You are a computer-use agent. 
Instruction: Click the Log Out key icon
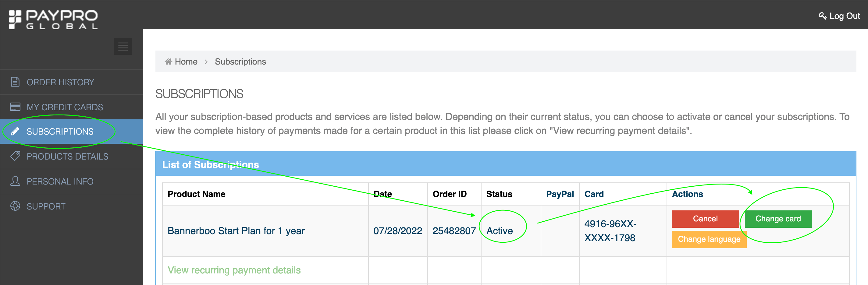tap(822, 16)
